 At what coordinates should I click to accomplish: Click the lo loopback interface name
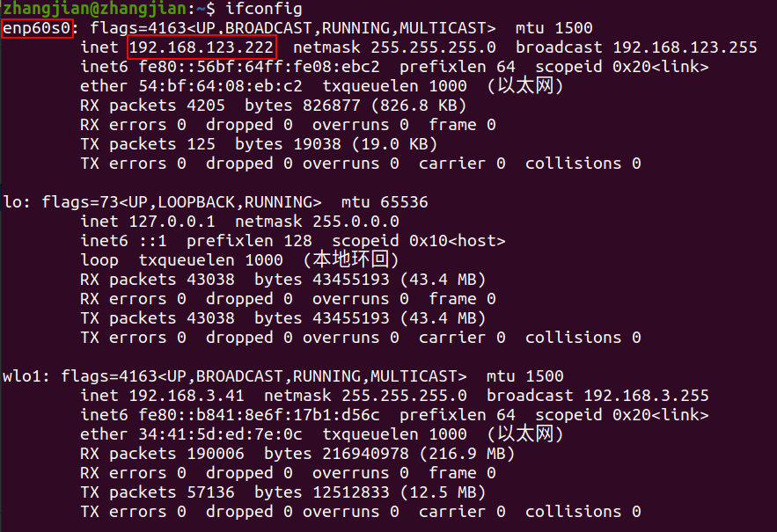point(12,202)
